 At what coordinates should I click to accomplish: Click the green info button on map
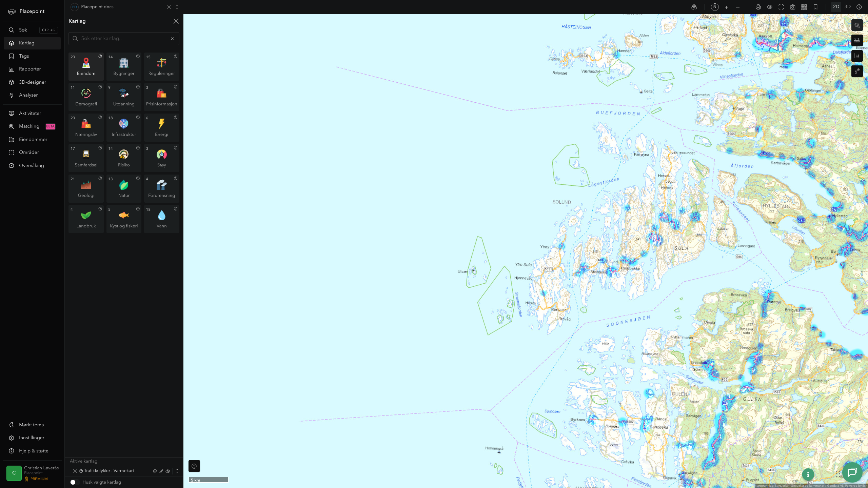click(x=808, y=474)
